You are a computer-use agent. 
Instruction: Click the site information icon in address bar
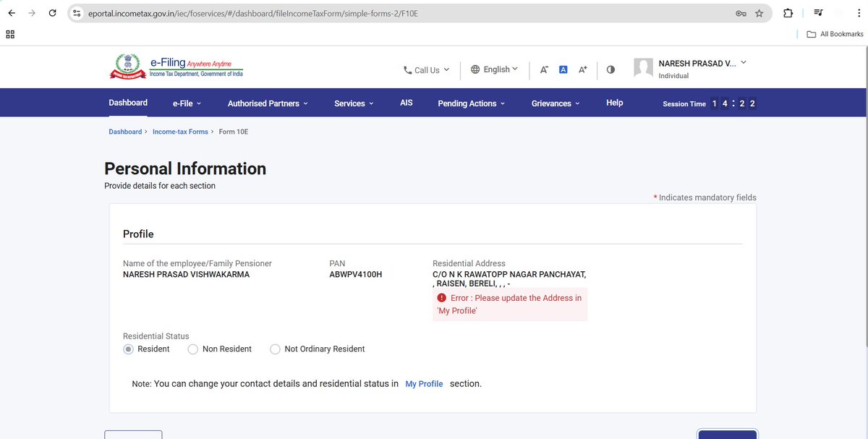[x=77, y=13]
